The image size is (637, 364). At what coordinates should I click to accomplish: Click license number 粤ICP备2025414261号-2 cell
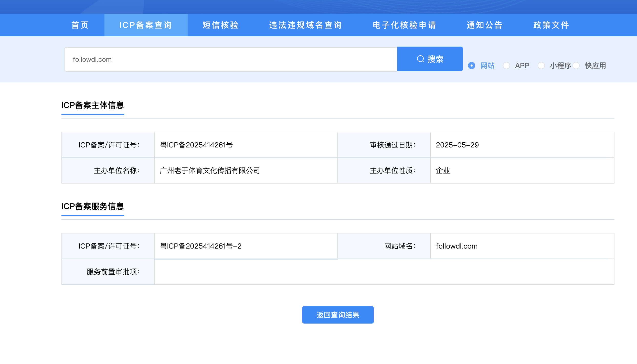(x=201, y=246)
